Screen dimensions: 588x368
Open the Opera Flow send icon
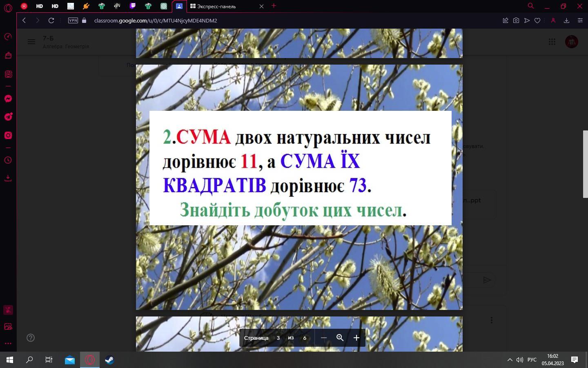point(527,20)
